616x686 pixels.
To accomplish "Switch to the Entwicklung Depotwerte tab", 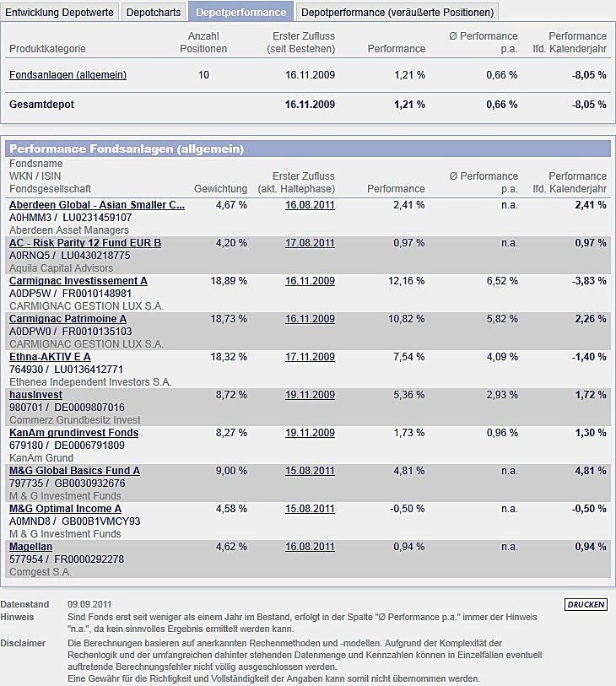I will pyautogui.click(x=60, y=12).
